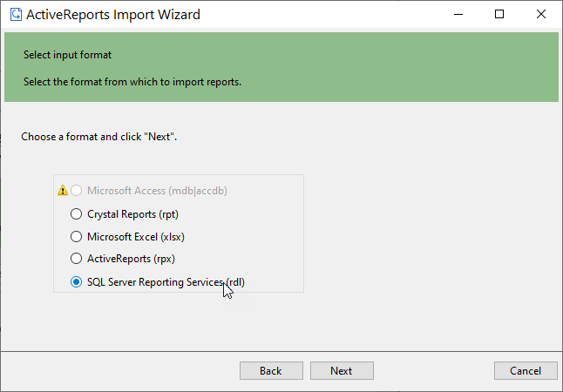Pick the ActiveReports (rpx) radio button
Screen dimensions: 563x392
coord(76,259)
